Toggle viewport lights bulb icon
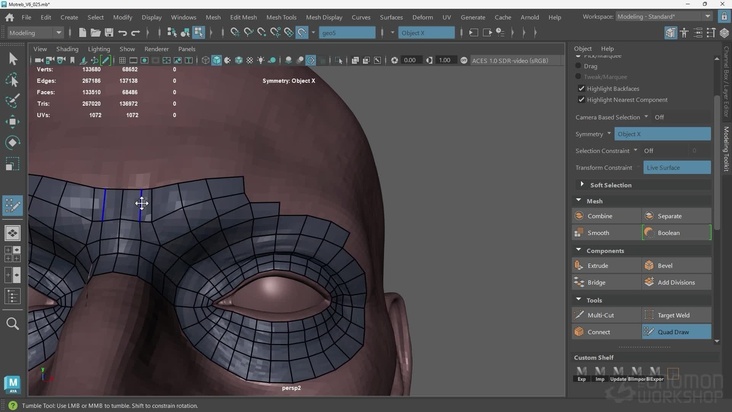 [260, 60]
